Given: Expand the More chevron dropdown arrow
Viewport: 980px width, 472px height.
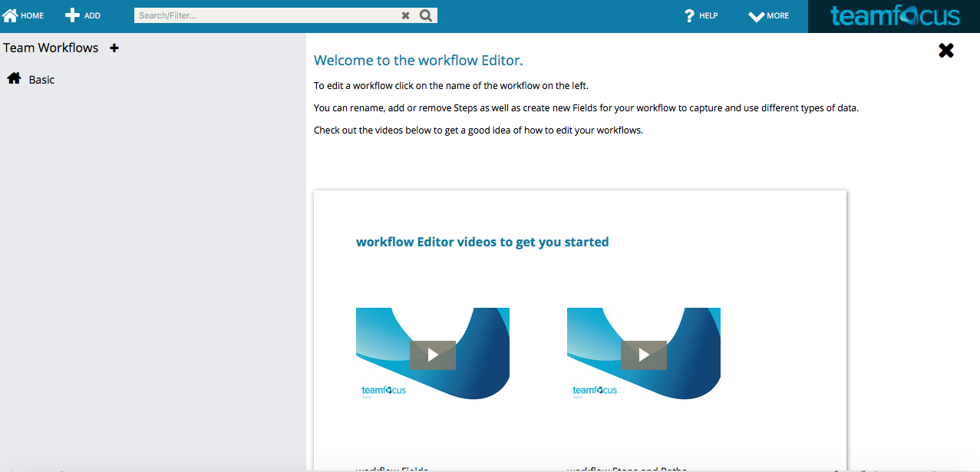Looking at the screenshot, I should [x=756, y=16].
